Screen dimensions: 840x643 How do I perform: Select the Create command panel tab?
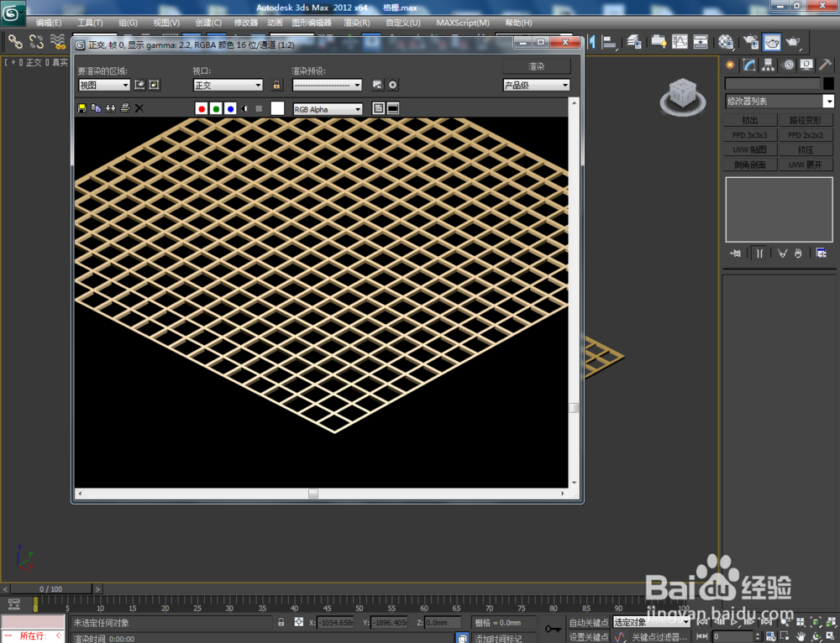[730, 65]
